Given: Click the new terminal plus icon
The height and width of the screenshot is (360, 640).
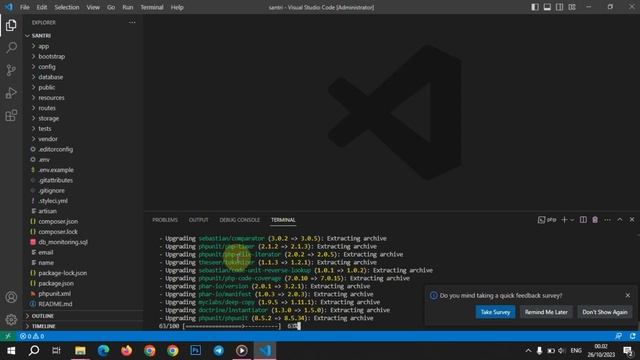Looking at the screenshot, I should coord(564,220).
